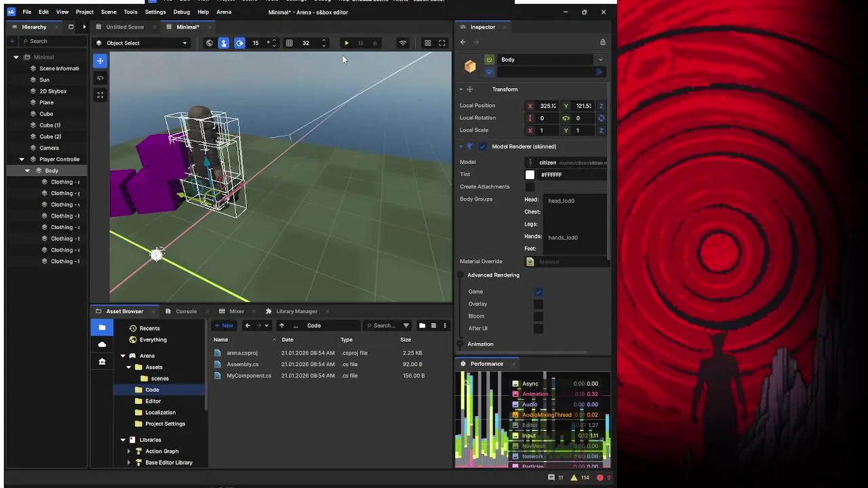Click the Eject button next to Pause
The image size is (868, 488).
point(374,43)
